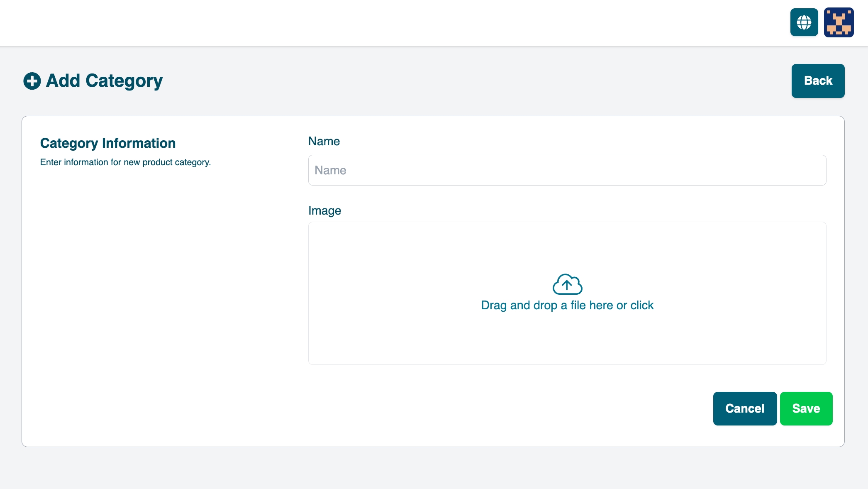The width and height of the screenshot is (868, 489).
Task: Click the drag and drop file text
Action: click(567, 306)
